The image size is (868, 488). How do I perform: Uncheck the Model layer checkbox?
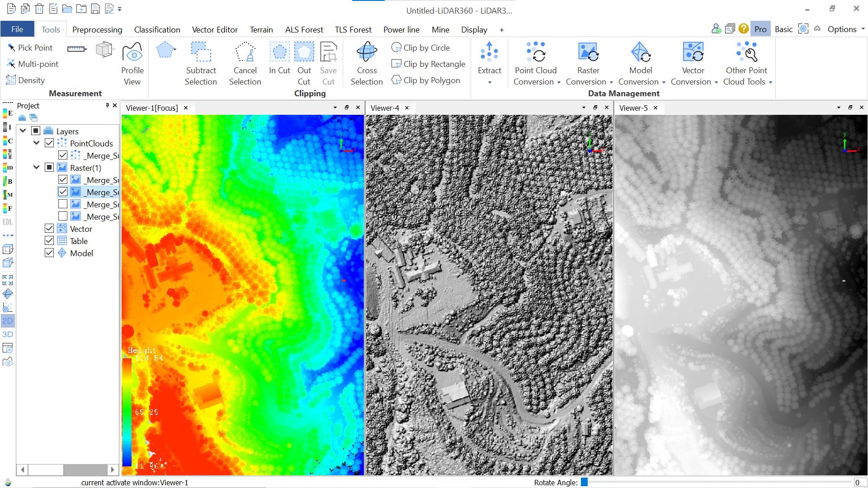[49, 253]
